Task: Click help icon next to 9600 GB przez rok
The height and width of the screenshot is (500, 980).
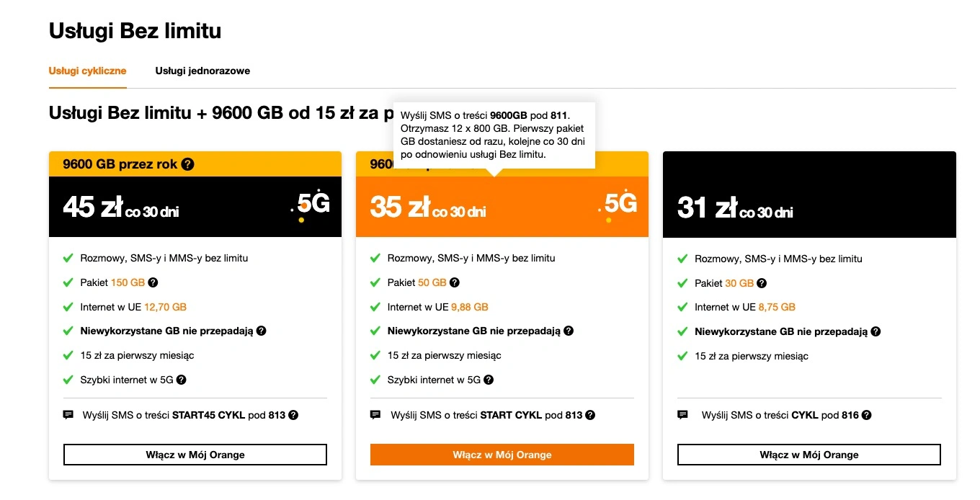Action: [187, 164]
